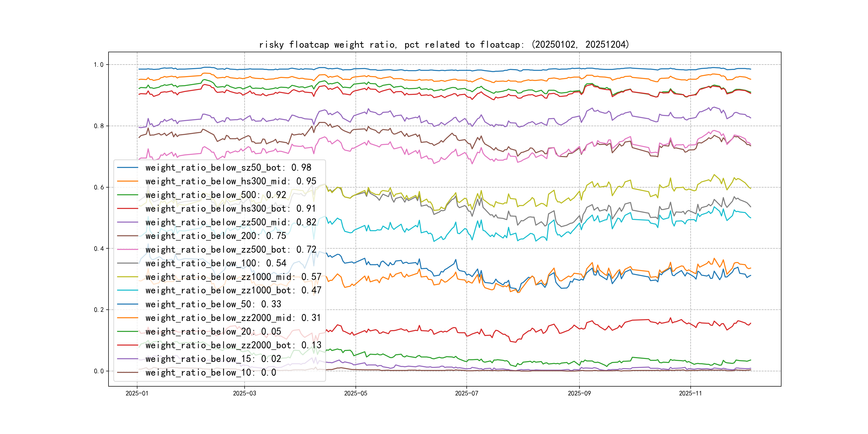The image size is (868, 434).
Task: Click the red weight_ratio_below_hs300_bot legend line
Action: (127, 209)
